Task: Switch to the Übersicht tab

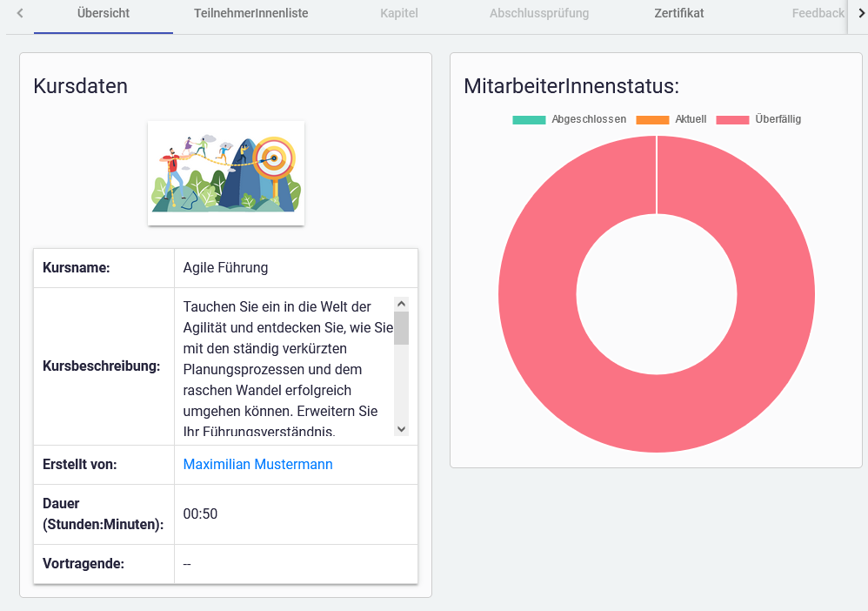Action: point(103,14)
